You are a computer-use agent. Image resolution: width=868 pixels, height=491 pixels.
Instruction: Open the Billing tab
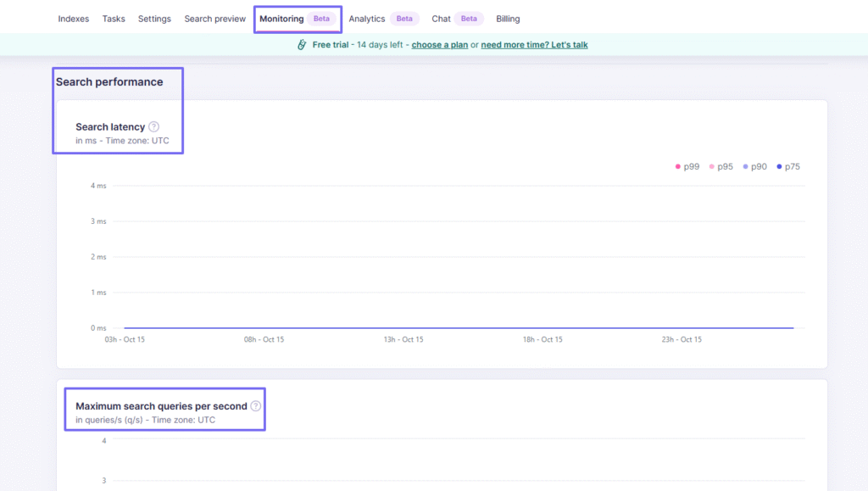click(x=507, y=18)
